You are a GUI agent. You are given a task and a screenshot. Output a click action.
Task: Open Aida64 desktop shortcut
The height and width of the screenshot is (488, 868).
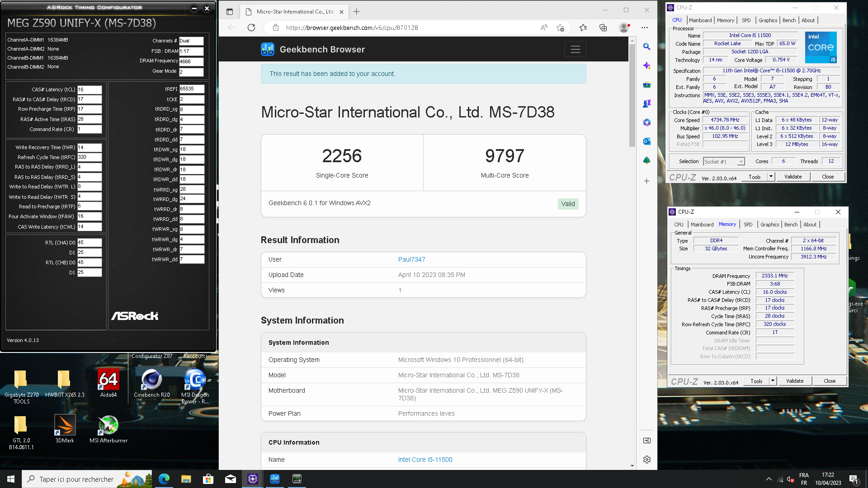108,383
